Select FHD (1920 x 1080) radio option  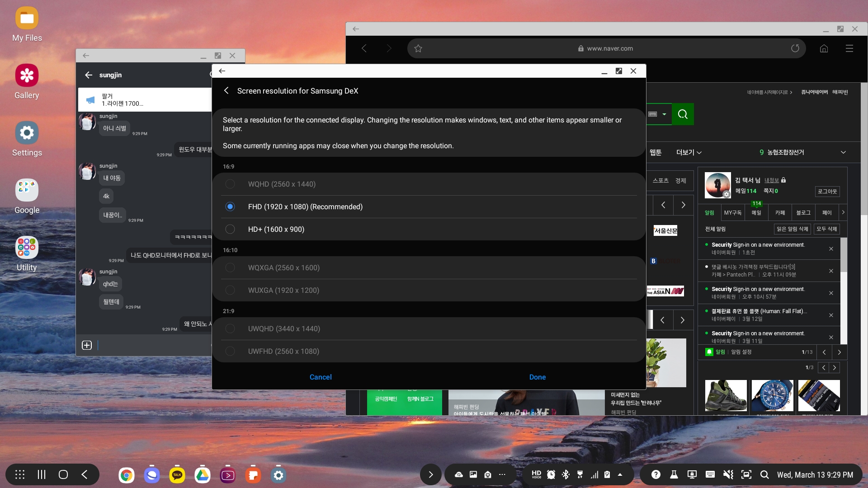click(231, 206)
